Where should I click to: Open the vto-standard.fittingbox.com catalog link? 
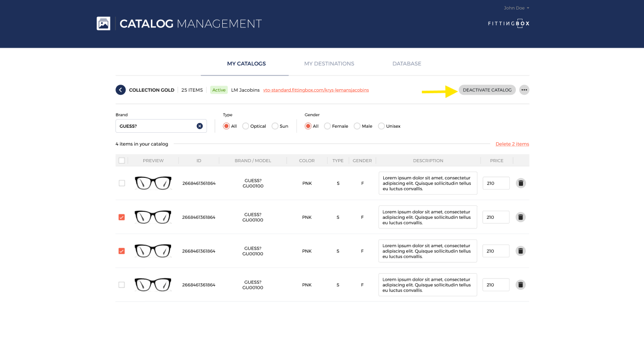click(316, 90)
